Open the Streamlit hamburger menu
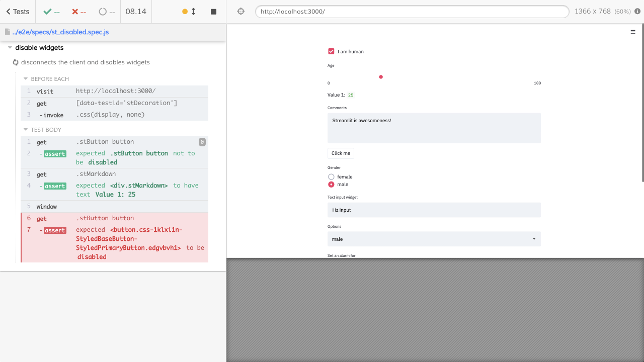This screenshot has height=362, width=644. (x=633, y=31)
